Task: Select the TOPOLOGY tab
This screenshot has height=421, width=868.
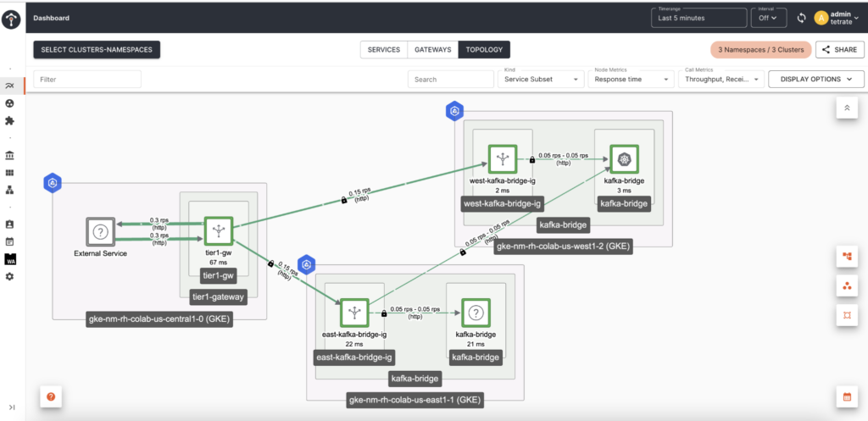Action: point(484,50)
